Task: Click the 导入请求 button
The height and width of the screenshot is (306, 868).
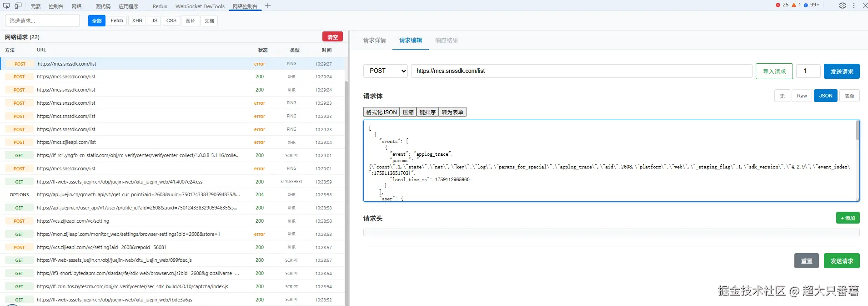Action: [x=774, y=71]
